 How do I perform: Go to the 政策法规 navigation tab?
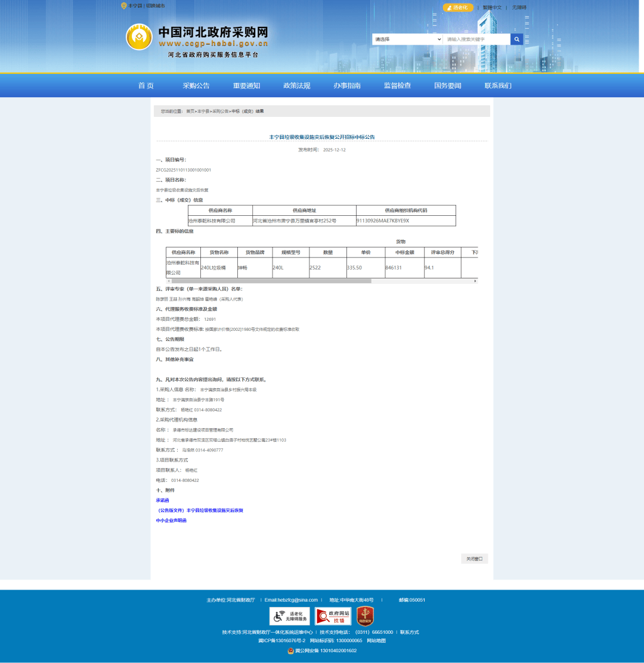click(296, 86)
